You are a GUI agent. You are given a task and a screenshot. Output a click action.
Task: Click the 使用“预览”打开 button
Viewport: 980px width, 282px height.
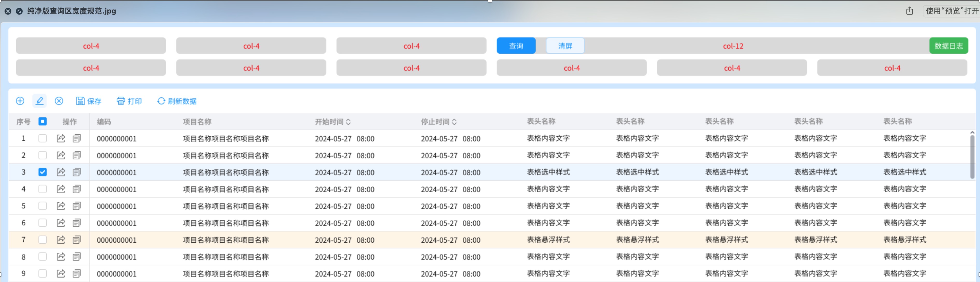(x=951, y=11)
